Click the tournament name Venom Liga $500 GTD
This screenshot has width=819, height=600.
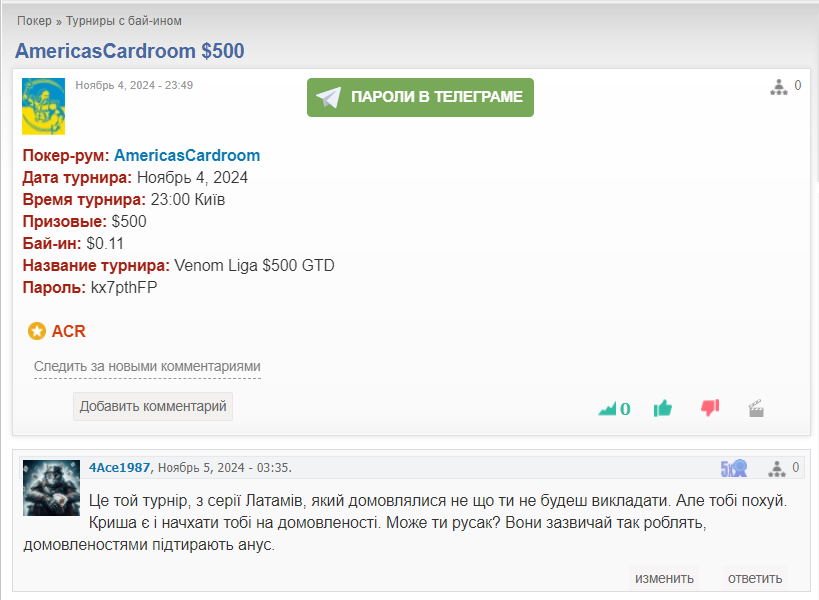click(254, 265)
